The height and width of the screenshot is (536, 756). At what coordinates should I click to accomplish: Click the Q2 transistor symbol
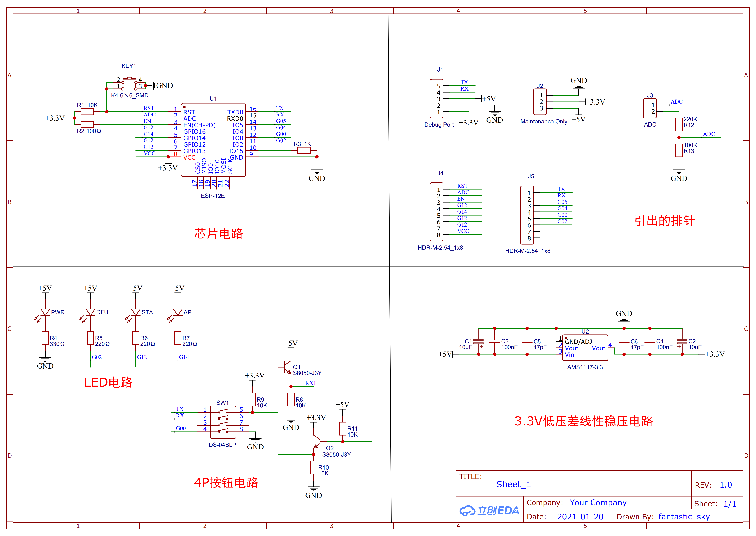(317, 441)
